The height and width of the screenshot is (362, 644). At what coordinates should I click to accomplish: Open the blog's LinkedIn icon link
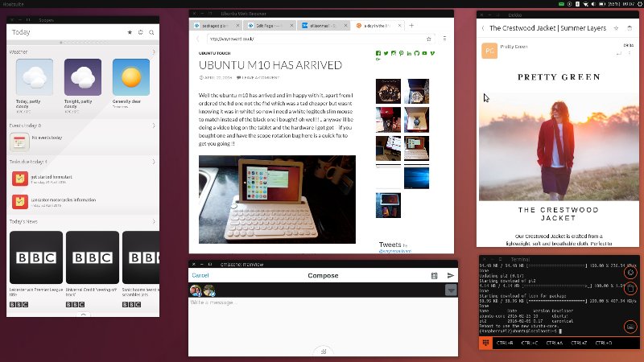(409, 53)
